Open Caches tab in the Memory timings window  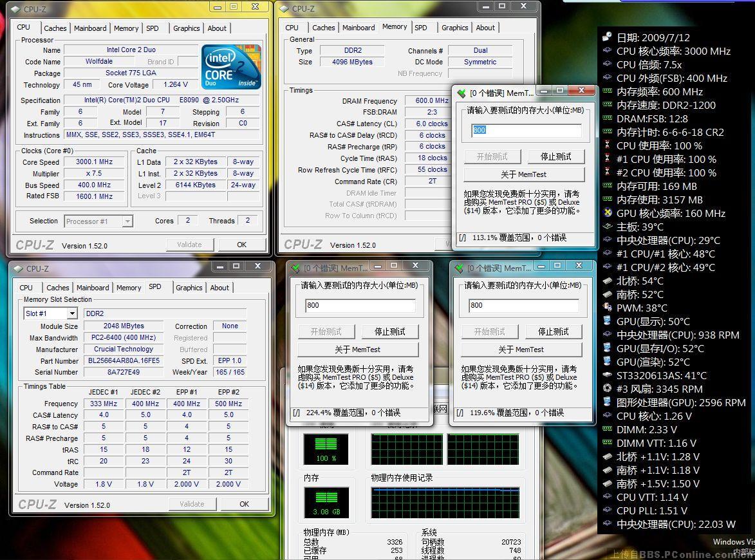click(323, 28)
